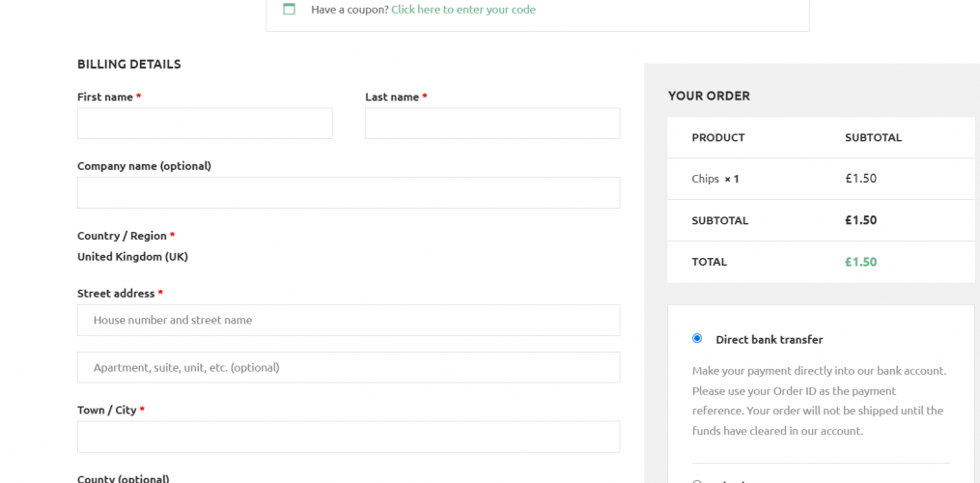Click into the Last name text box
This screenshot has height=483, width=980.
click(492, 124)
